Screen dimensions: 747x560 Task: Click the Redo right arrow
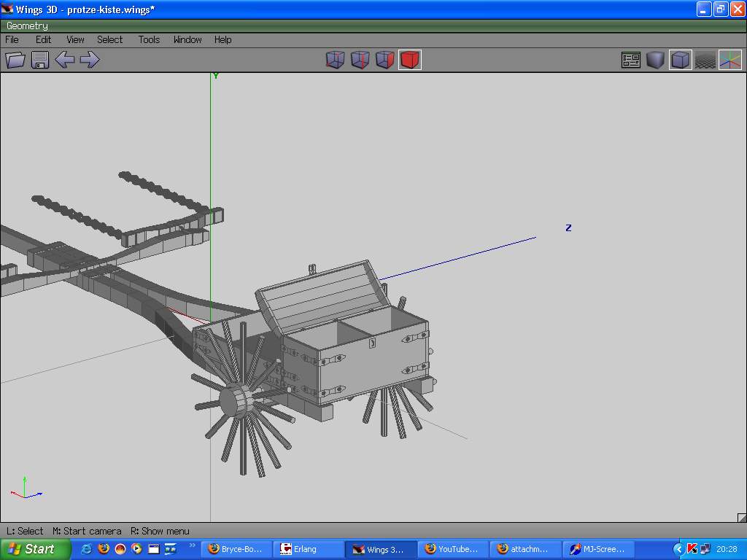click(x=90, y=60)
